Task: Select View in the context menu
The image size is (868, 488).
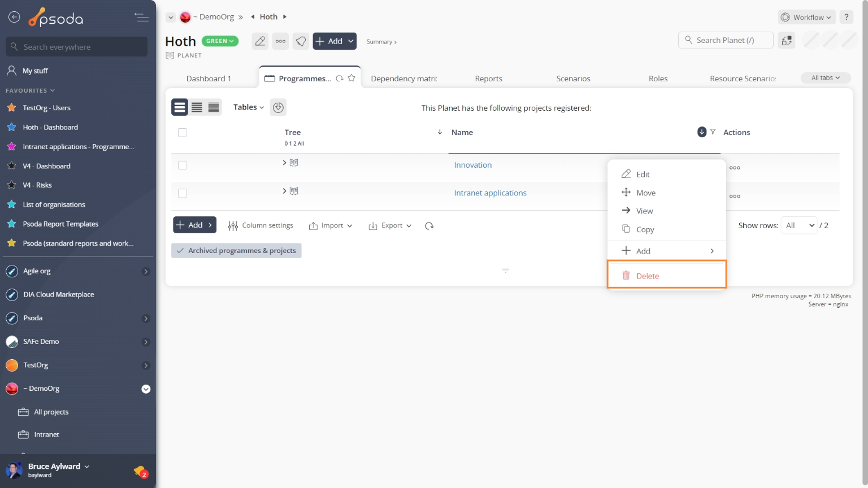Action: point(666,211)
